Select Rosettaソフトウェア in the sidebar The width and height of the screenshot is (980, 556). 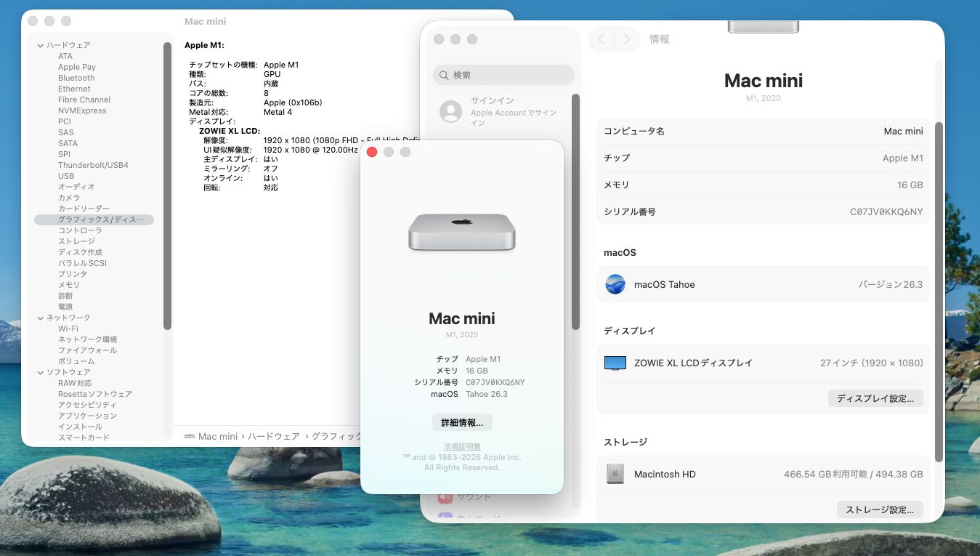coord(95,394)
